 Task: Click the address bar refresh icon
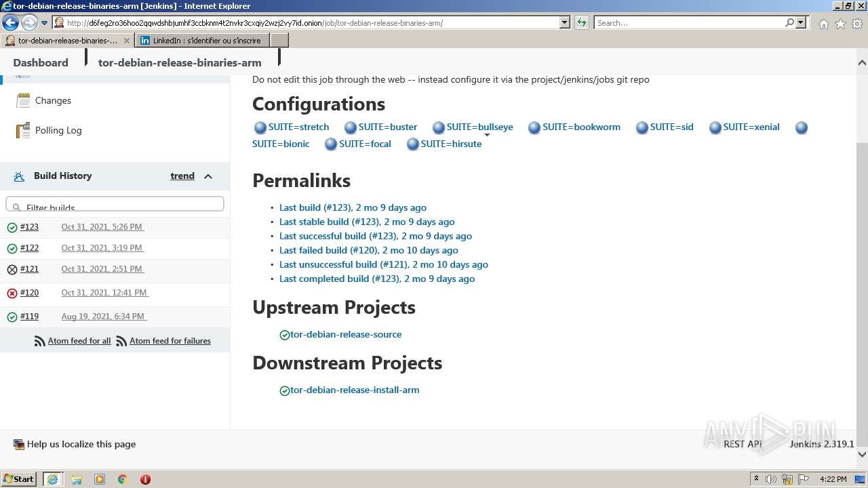click(x=582, y=23)
